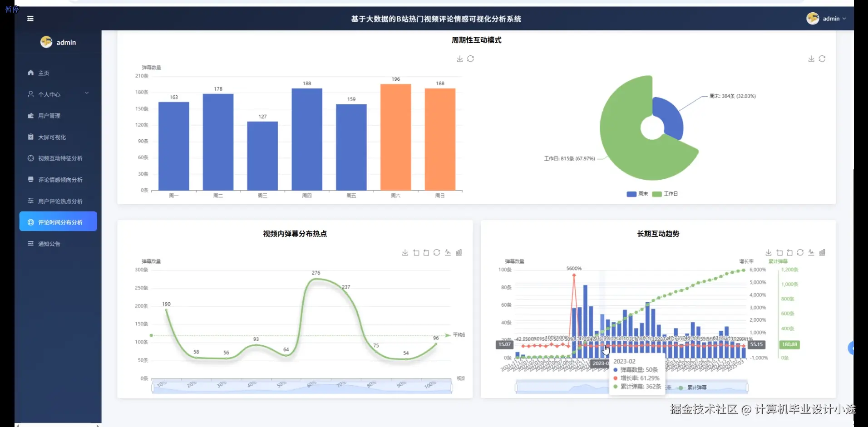The image size is (868, 427).
Task: Click right zoom handle of 长期互动趋势 slider
Action: [x=747, y=388]
